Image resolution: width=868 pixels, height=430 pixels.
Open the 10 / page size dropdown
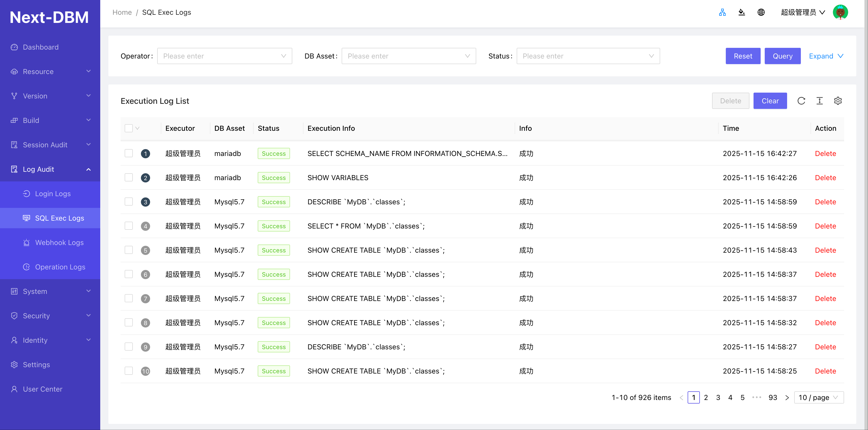pyautogui.click(x=819, y=397)
